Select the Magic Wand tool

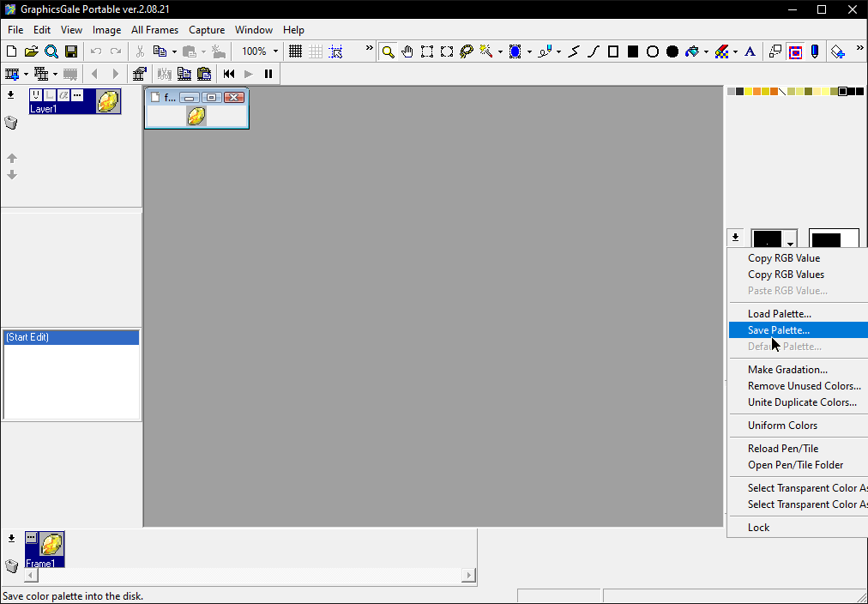point(485,51)
